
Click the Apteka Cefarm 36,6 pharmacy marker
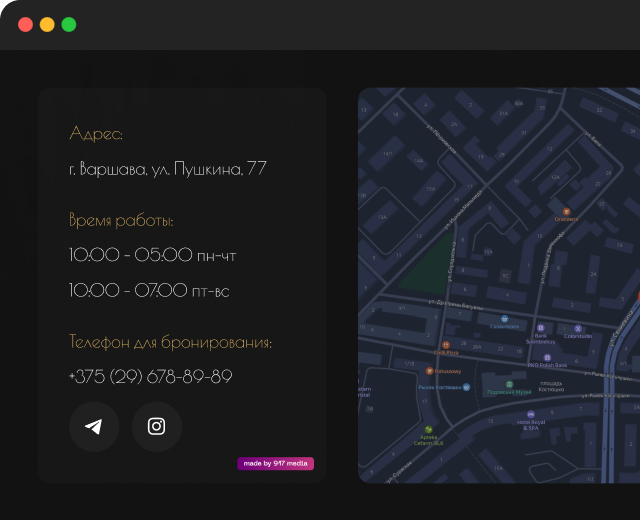430,428
